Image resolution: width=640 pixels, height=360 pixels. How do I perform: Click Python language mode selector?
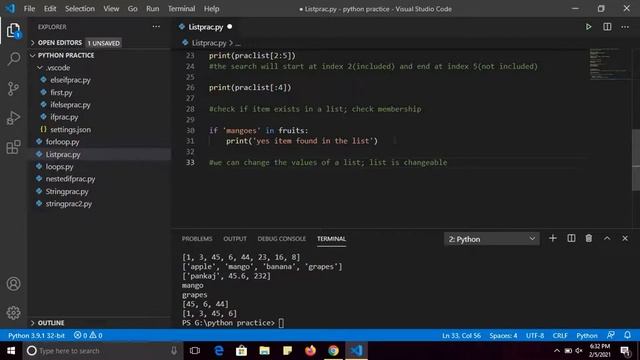pyautogui.click(x=587, y=336)
